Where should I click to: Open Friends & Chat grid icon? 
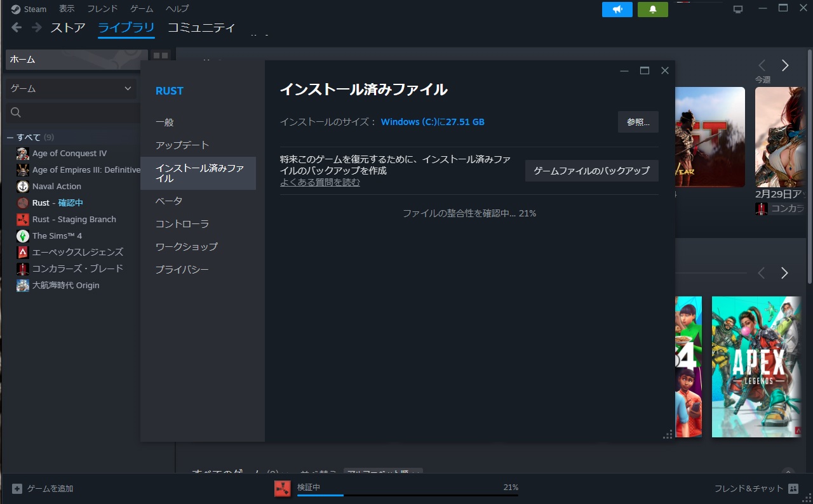point(793,489)
